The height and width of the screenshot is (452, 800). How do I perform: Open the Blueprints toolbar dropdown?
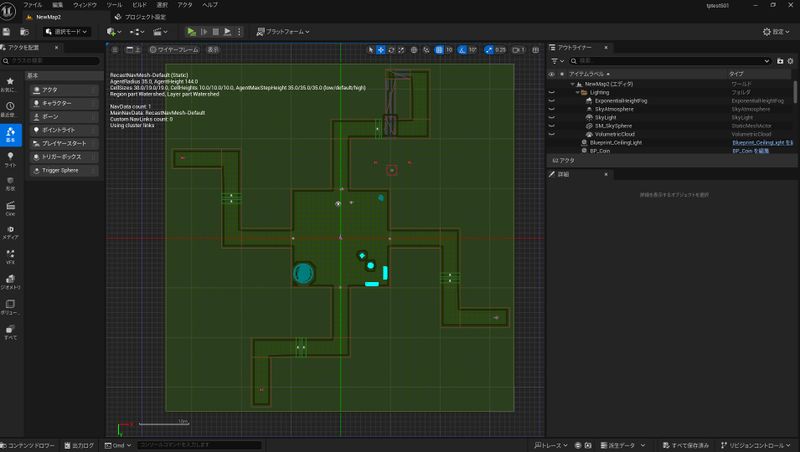pyautogui.click(x=137, y=32)
